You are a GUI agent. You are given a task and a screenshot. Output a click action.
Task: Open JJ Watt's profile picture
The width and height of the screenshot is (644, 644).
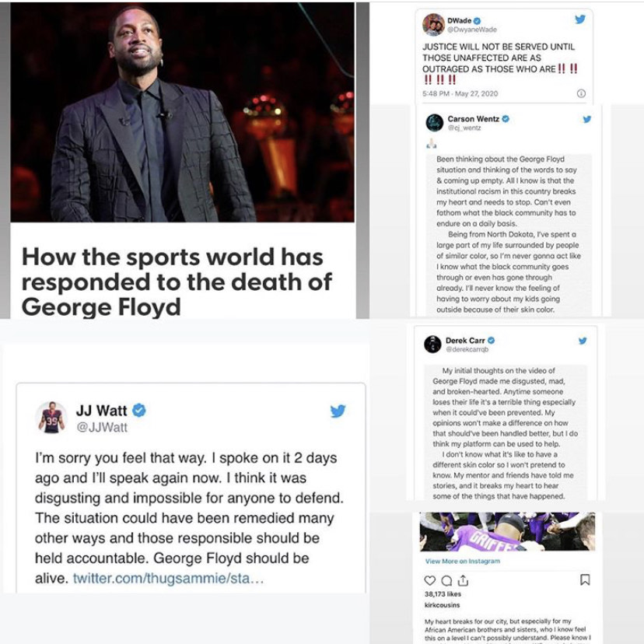51,418
